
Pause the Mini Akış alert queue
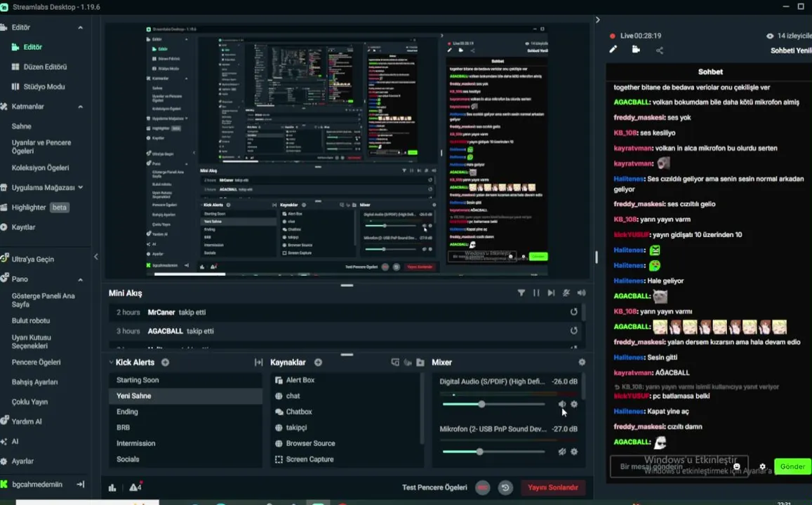click(x=536, y=293)
